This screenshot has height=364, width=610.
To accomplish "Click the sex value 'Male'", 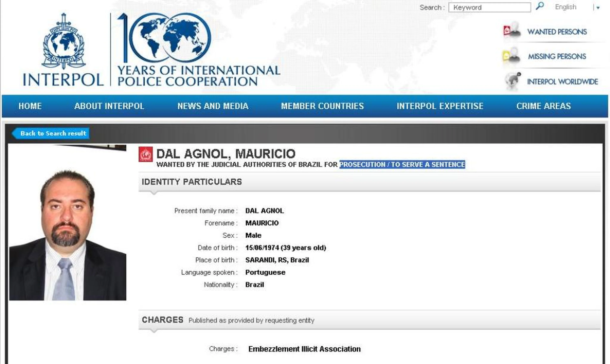I will (x=253, y=235).
